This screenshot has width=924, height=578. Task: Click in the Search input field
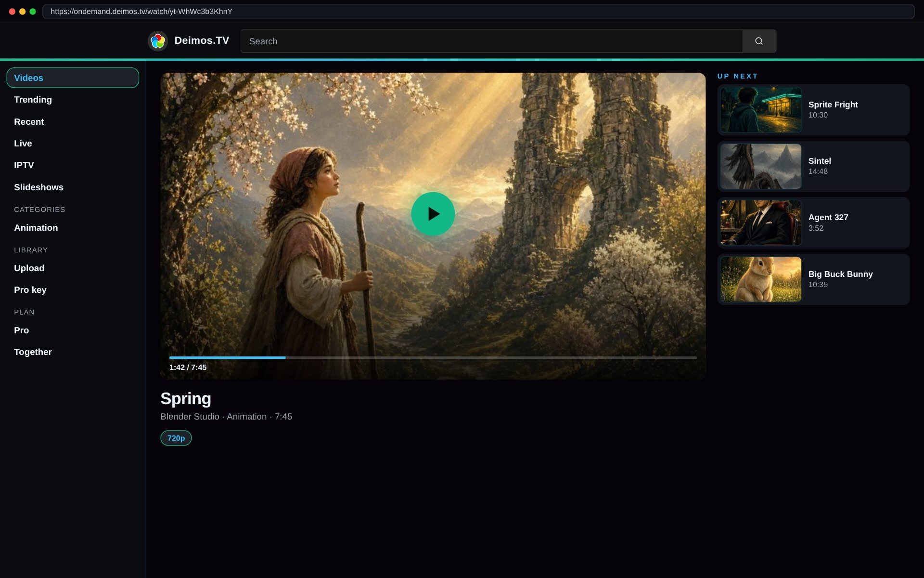pyautogui.click(x=491, y=41)
